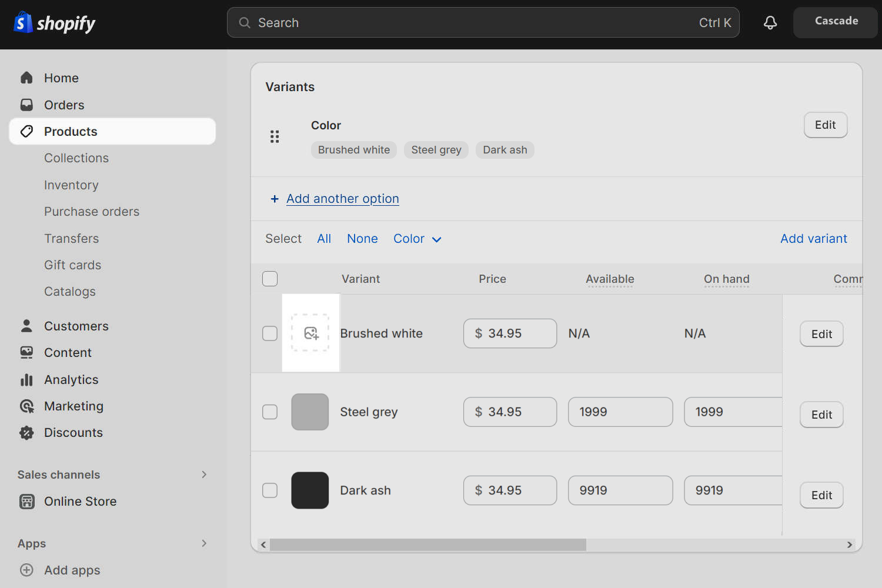The height and width of the screenshot is (588, 882).
Task: Open the notifications bell
Action: (770, 23)
